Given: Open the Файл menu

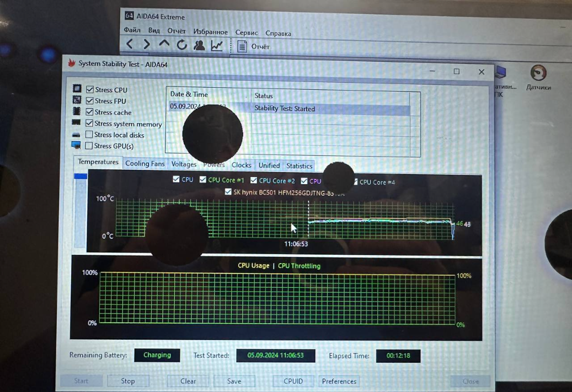Looking at the screenshot, I should [x=132, y=30].
